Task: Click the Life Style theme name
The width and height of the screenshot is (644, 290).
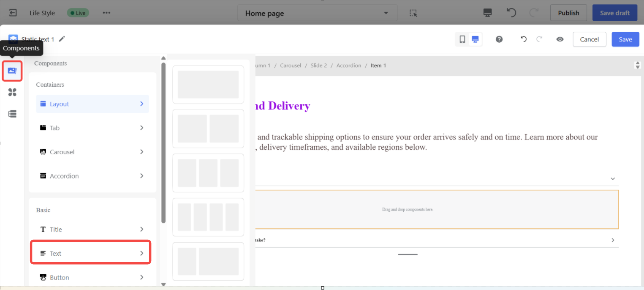Action: pos(42,13)
